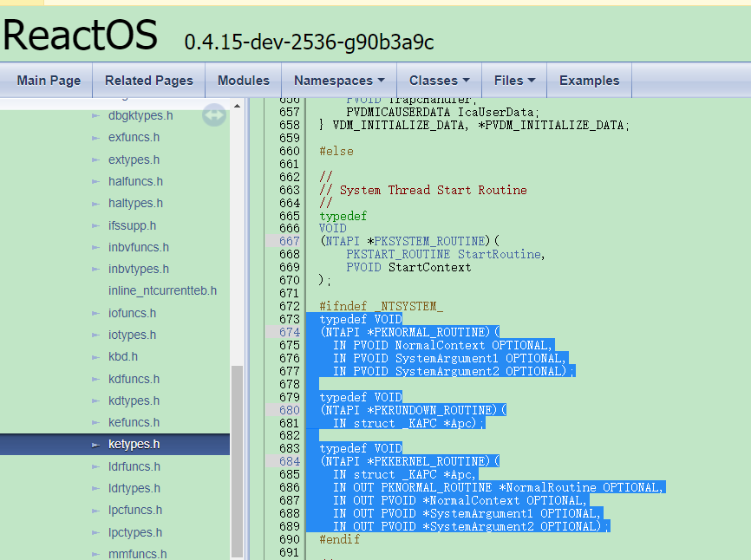
Task: Follow the line 667 number link
Action: point(290,241)
